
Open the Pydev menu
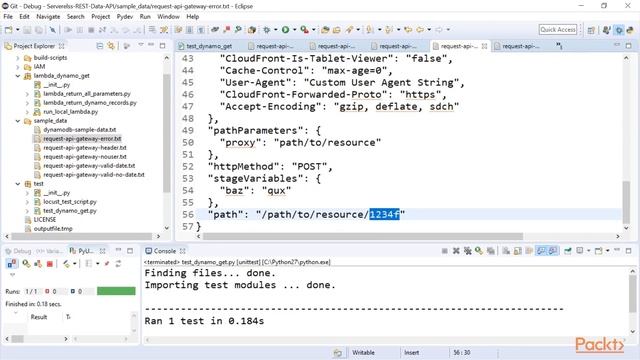(124, 17)
